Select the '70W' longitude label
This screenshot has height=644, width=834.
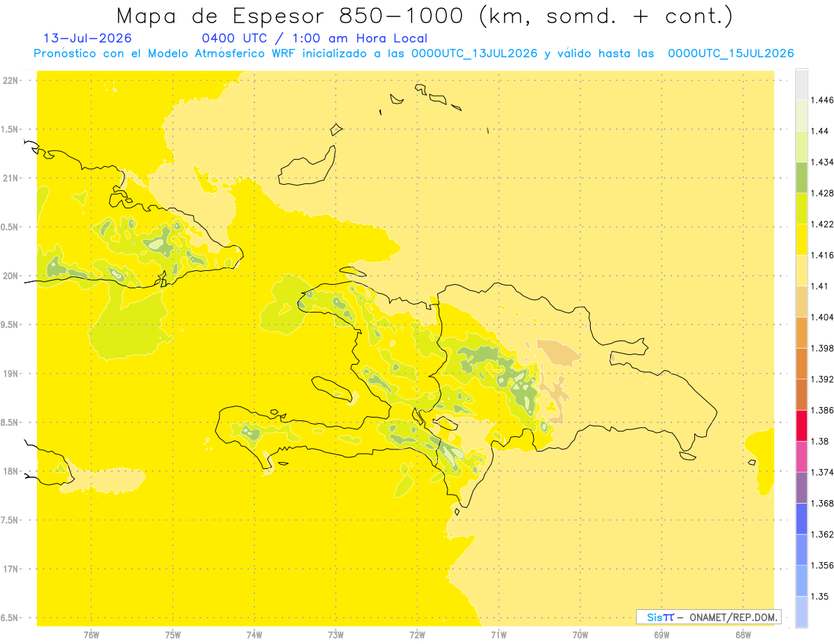(580, 635)
